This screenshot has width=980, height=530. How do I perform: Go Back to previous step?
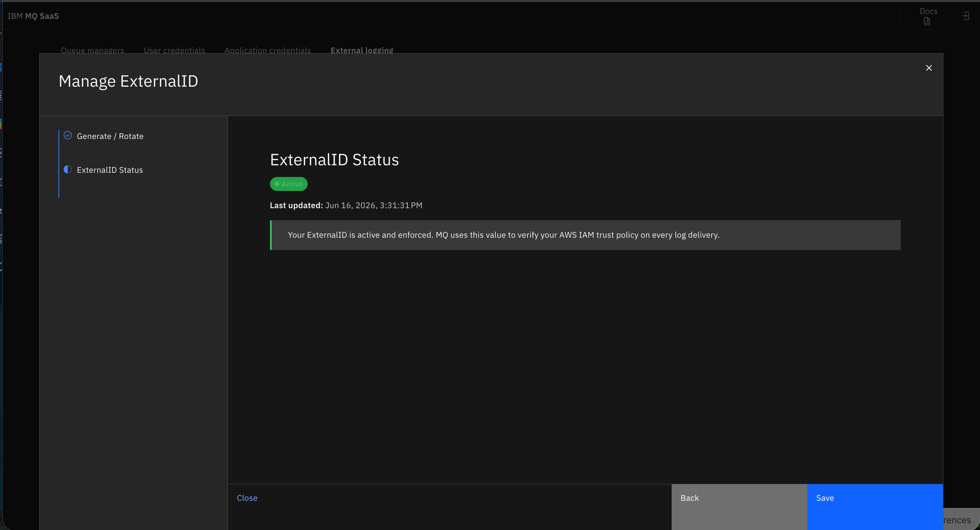click(x=739, y=507)
